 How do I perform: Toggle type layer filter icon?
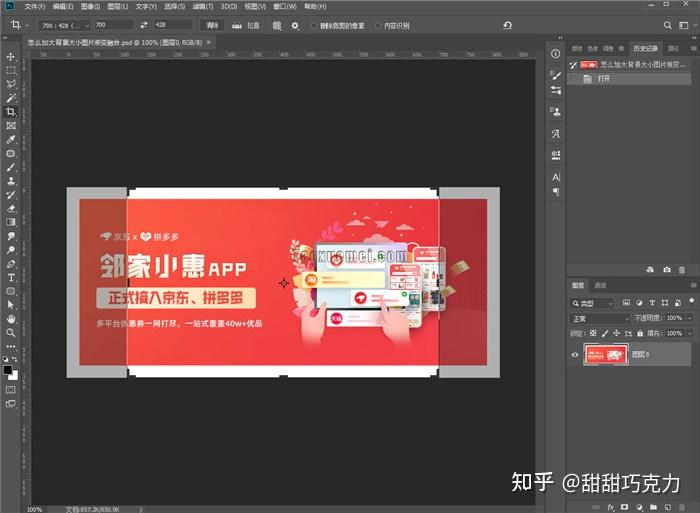652,303
